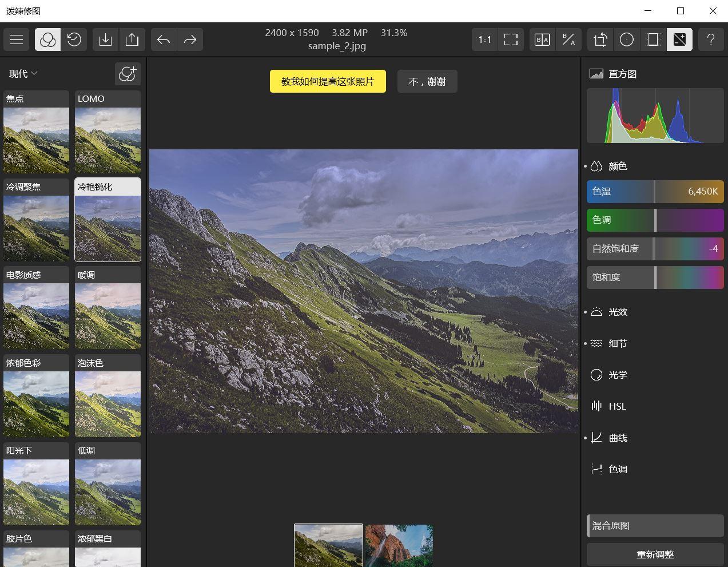Click the add custom filter icon
This screenshot has width=728, height=567.
[128, 73]
